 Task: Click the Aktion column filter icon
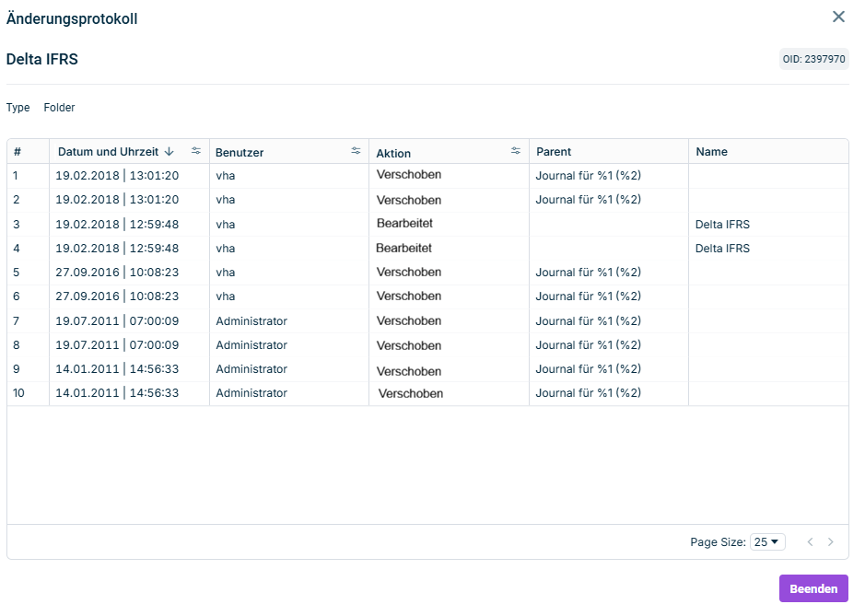pos(516,151)
